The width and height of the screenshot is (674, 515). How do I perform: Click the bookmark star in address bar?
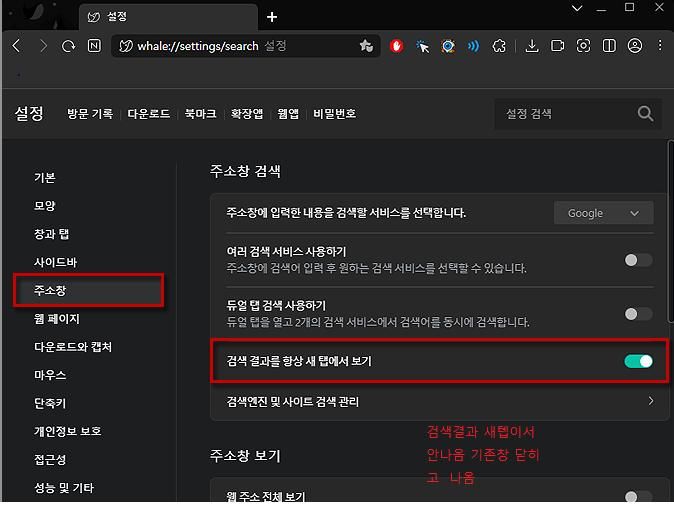click(366, 46)
